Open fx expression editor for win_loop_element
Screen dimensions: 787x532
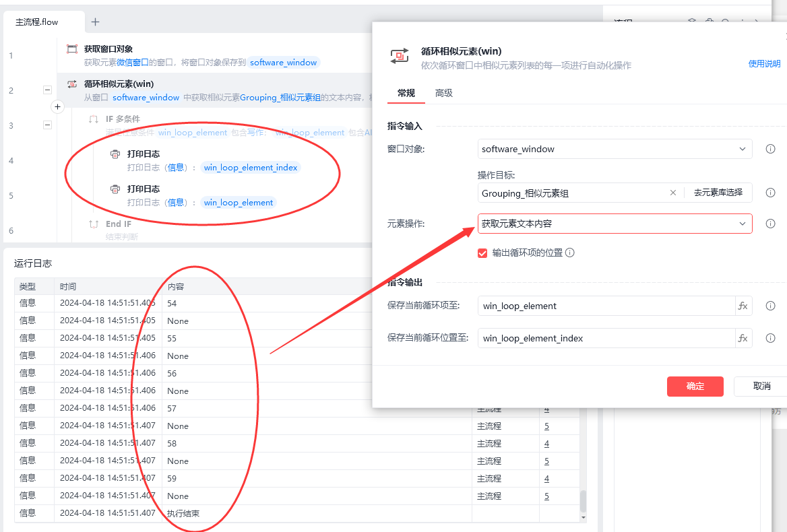(743, 306)
